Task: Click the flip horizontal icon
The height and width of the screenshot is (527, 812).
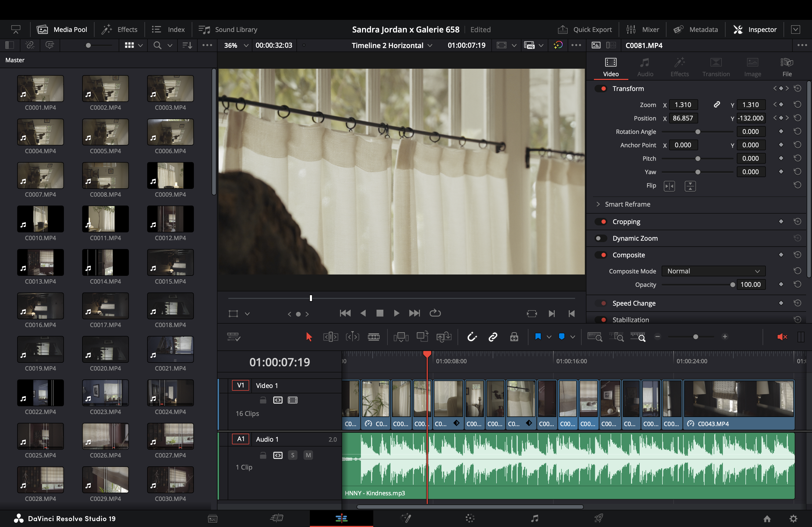Action: coord(669,186)
